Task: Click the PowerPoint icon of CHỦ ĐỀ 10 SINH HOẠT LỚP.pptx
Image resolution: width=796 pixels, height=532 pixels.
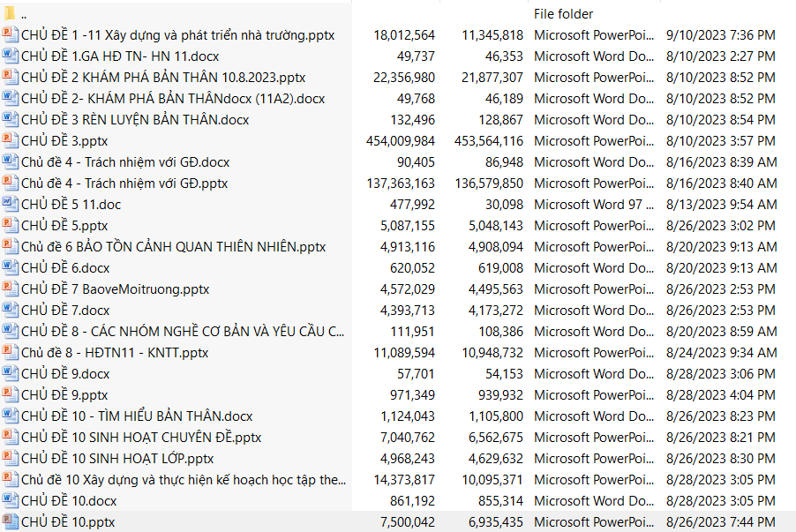Action: 10,459
